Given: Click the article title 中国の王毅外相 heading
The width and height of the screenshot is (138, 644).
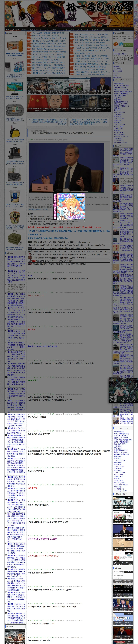Looking at the screenshot, I should tap(63, 133).
